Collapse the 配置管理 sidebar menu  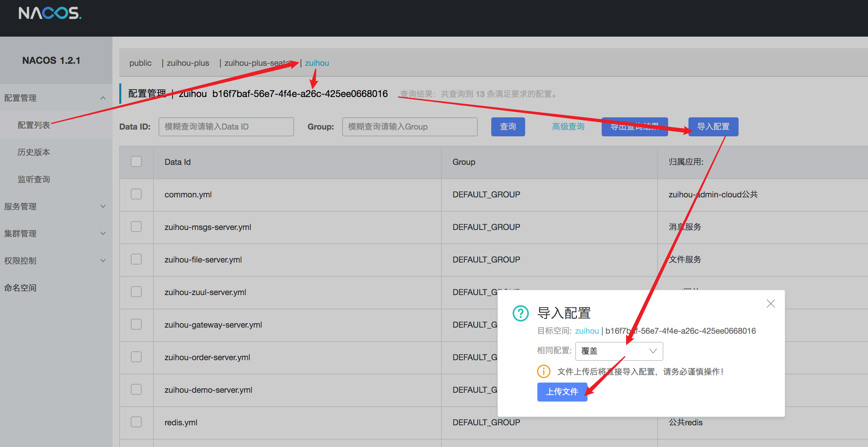pos(56,98)
